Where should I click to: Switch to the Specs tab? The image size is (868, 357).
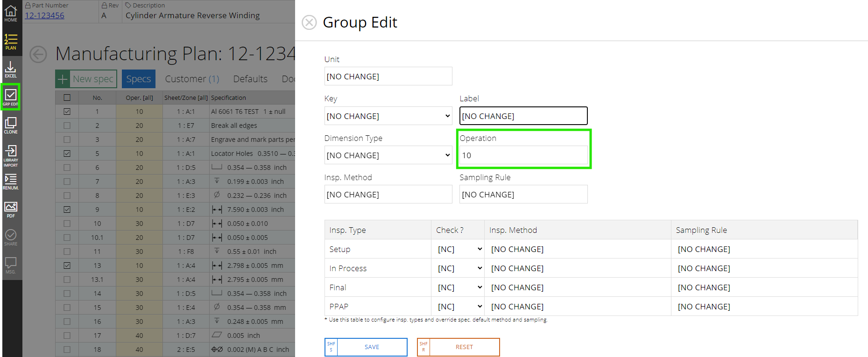tap(139, 79)
